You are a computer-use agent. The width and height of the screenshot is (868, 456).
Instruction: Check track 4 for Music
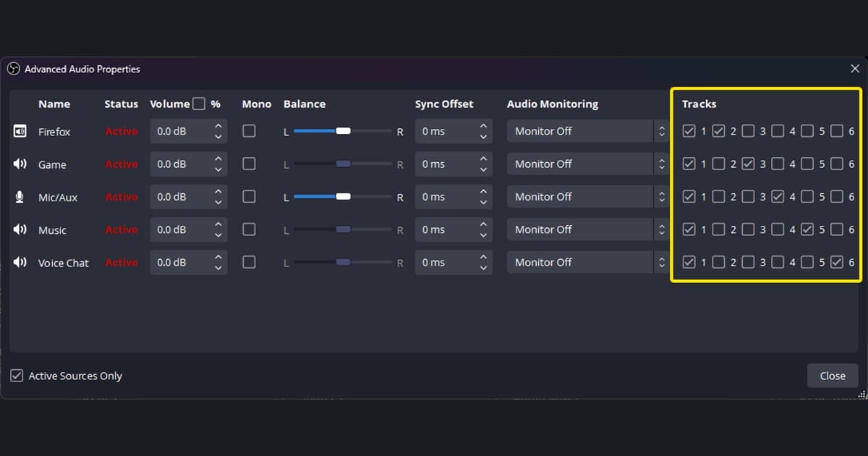778,229
